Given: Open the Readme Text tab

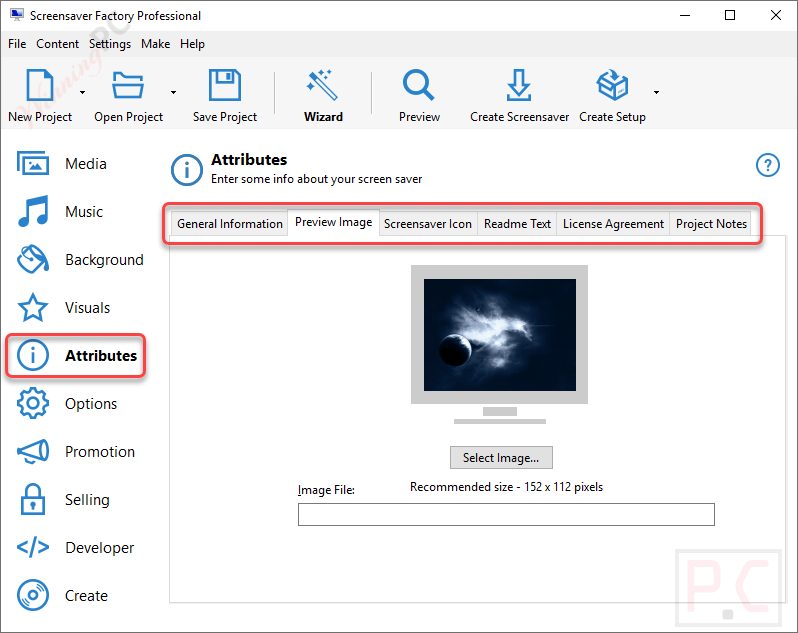Looking at the screenshot, I should point(517,224).
